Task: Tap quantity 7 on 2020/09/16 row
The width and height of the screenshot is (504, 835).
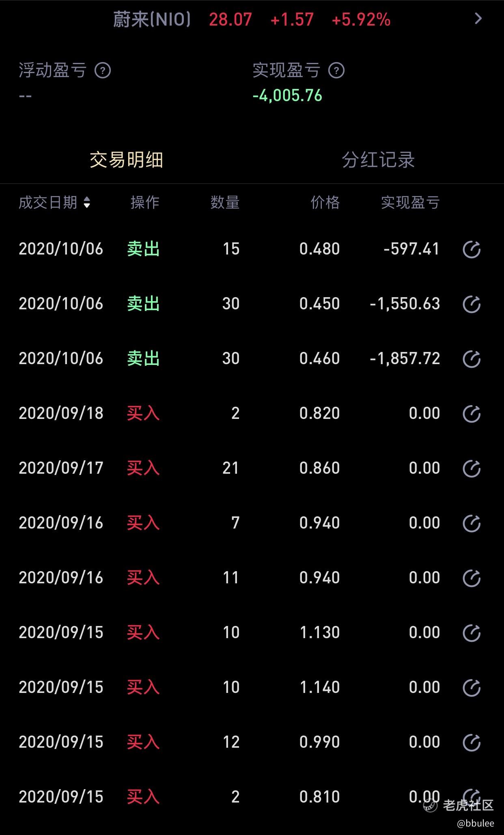Action: [x=235, y=523]
